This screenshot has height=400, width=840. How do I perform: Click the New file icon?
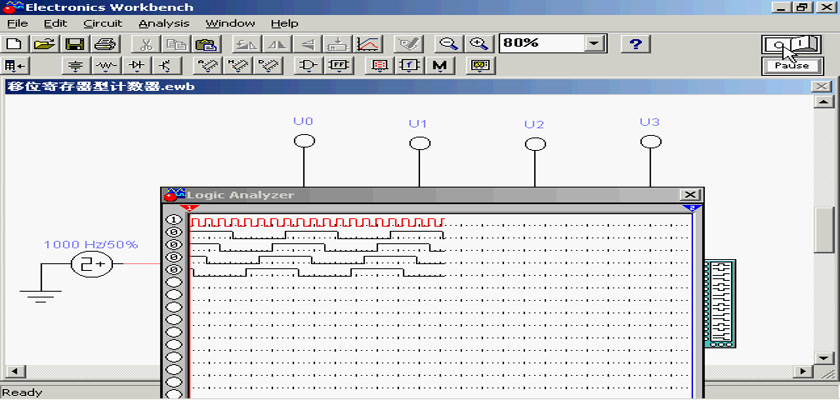point(14,44)
